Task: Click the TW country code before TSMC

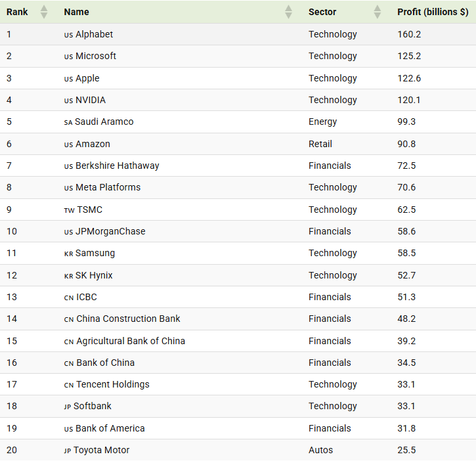Action: (x=69, y=211)
